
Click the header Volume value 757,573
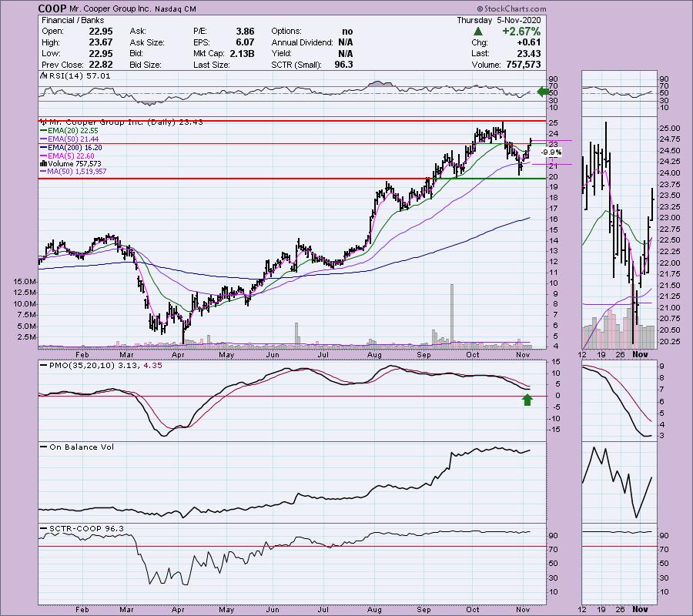coord(524,65)
